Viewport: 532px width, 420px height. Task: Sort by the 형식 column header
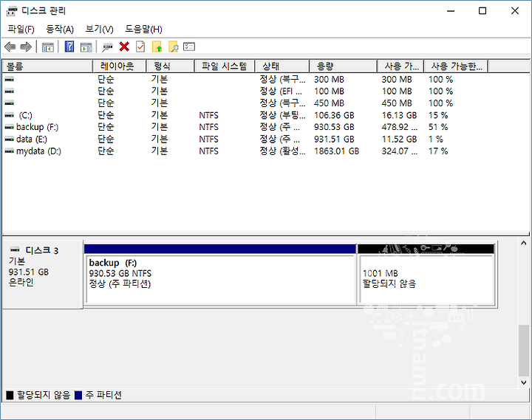click(170, 66)
